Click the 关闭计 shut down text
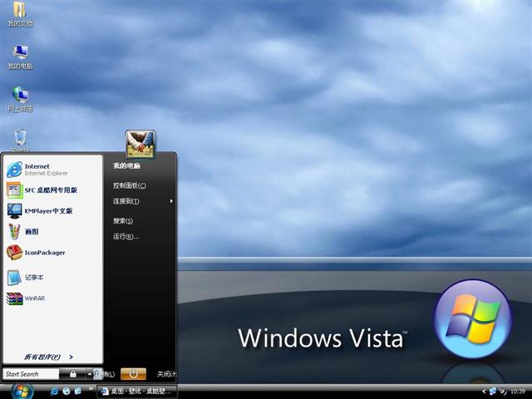Screen dimensions: 532x399 pos(166,374)
